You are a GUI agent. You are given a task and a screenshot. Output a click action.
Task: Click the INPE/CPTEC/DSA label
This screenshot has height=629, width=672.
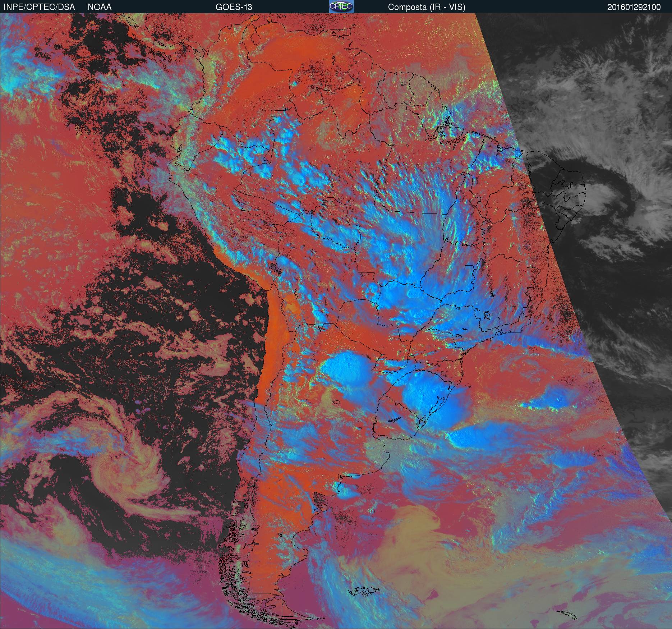point(39,7)
